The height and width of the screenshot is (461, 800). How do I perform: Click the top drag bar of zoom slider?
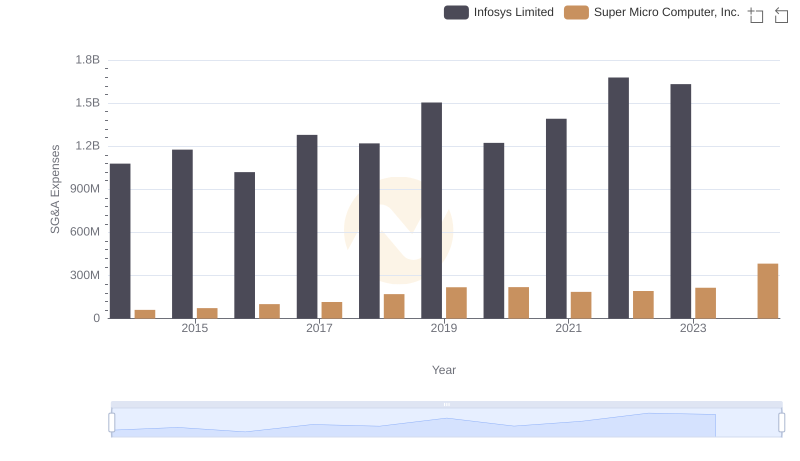[x=446, y=404]
